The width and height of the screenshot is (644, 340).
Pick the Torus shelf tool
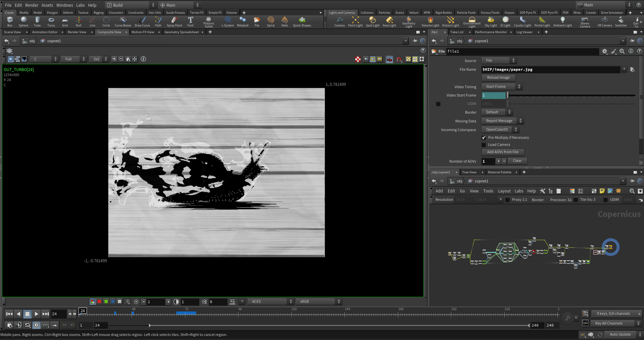51,22
